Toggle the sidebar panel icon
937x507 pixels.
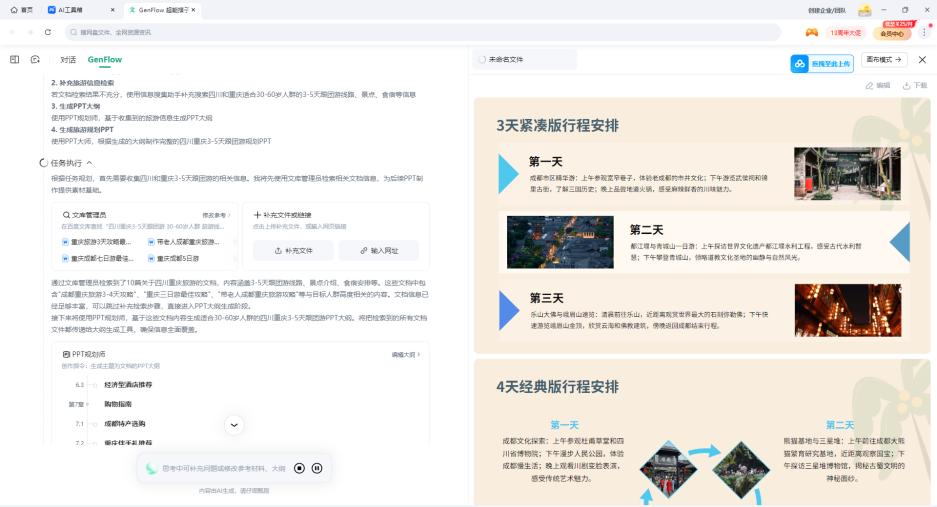(15, 60)
